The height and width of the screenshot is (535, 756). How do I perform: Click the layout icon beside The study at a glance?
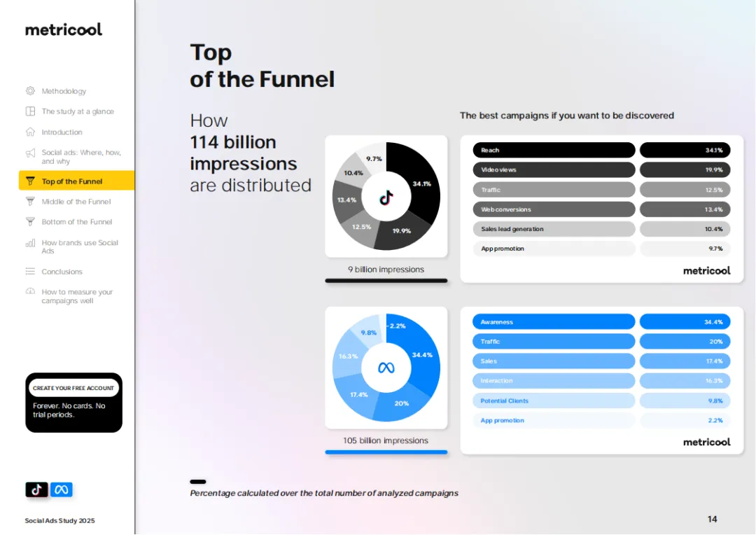click(x=30, y=111)
